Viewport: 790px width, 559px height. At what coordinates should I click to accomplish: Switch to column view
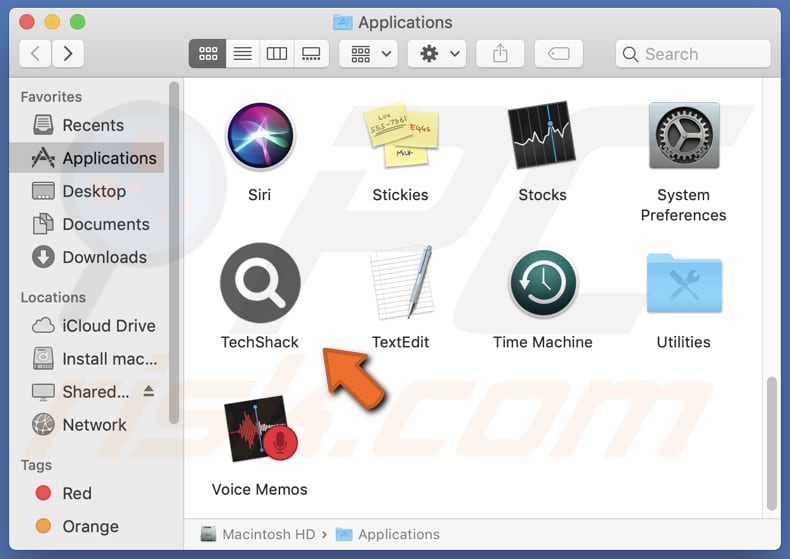pos(277,53)
